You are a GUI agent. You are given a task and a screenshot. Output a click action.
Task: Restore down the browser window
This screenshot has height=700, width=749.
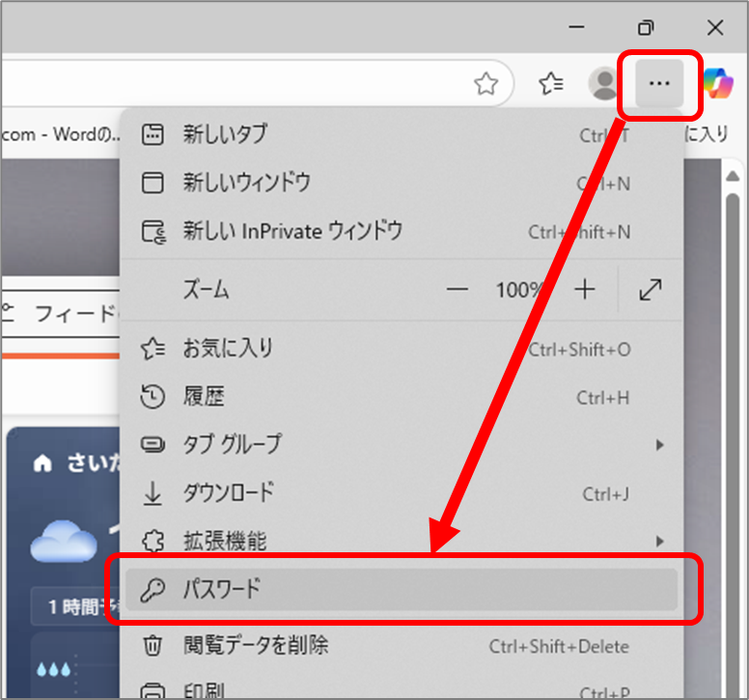tap(646, 28)
